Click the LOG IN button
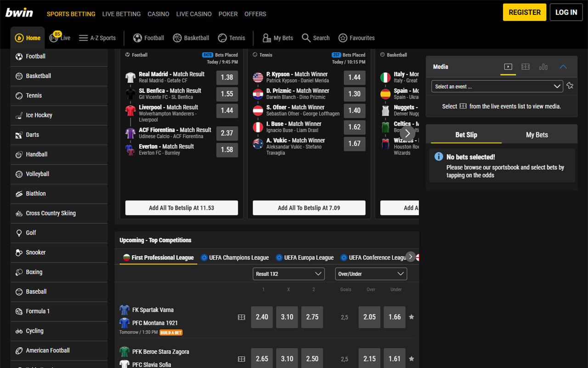The width and height of the screenshot is (588, 368). pos(566,12)
